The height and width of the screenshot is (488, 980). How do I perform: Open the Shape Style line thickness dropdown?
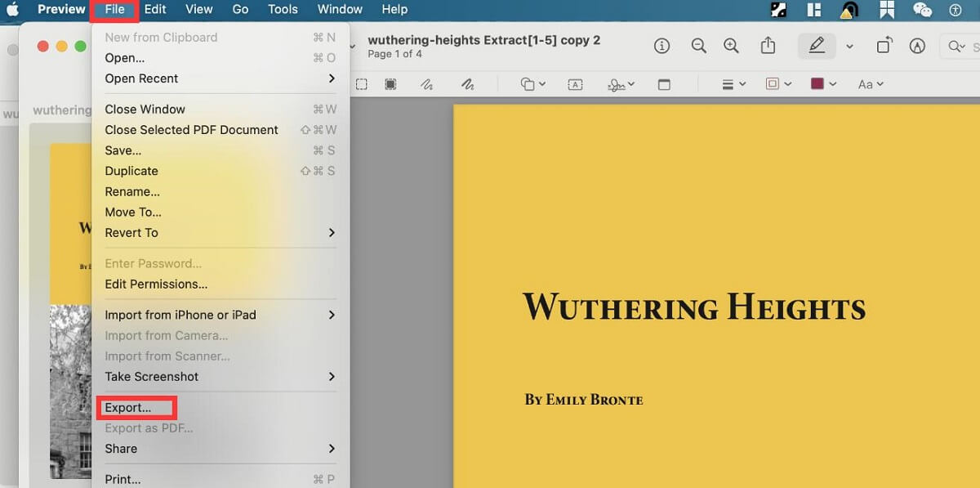pos(734,84)
